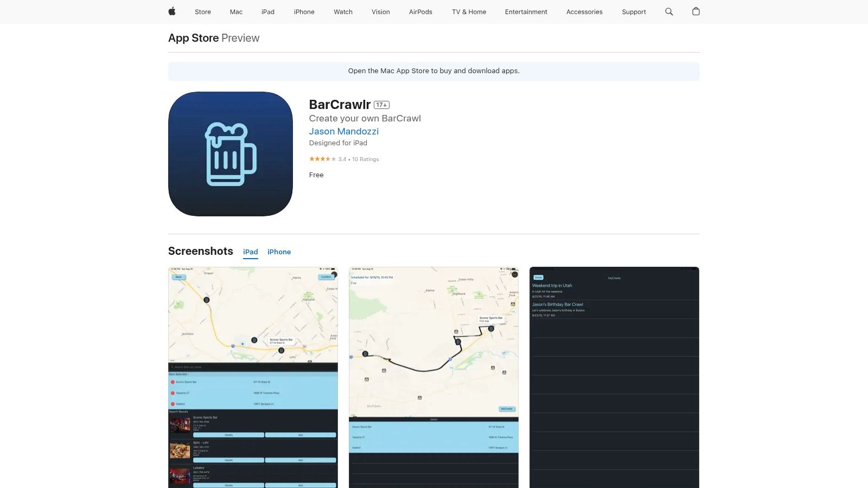Open the Entertainment menu
Image resolution: width=868 pixels, height=488 pixels.
tap(526, 12)
